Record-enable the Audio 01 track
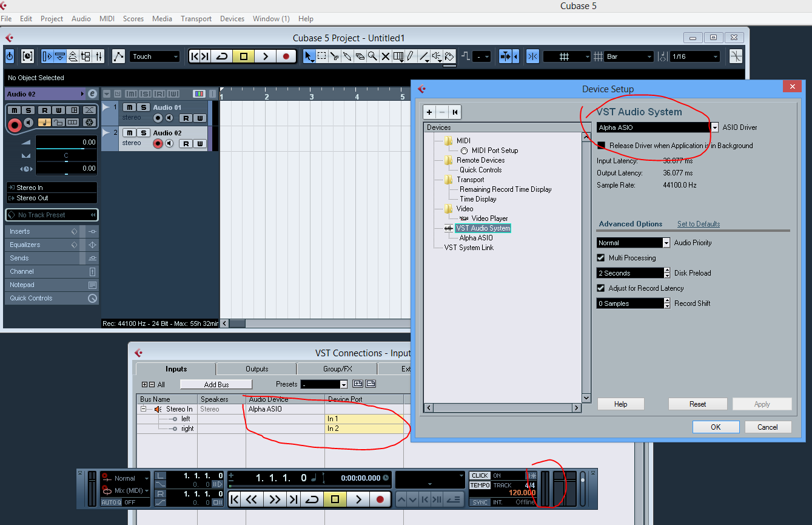The image size is (812, 525). tap(158, 118)
